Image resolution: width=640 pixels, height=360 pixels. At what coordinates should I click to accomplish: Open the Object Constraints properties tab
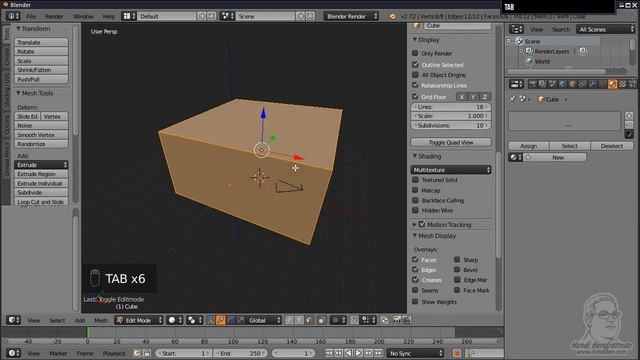click(x=582, y=84)
